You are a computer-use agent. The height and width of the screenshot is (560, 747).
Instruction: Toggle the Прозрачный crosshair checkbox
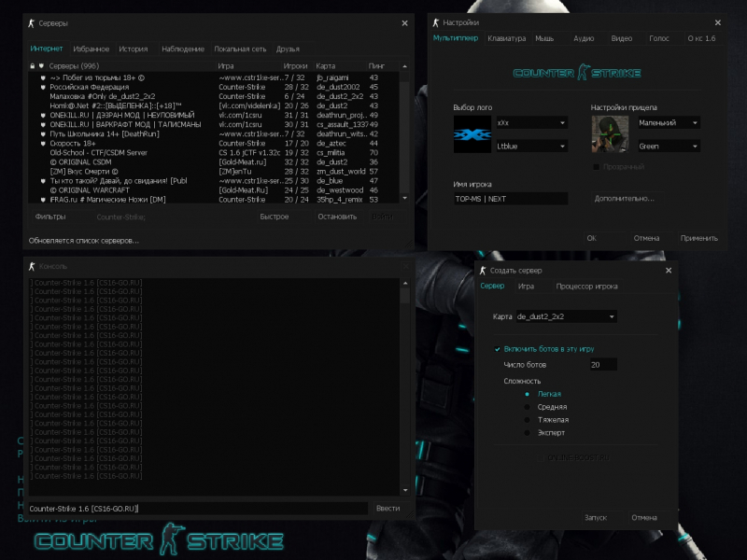pos(596,167)
